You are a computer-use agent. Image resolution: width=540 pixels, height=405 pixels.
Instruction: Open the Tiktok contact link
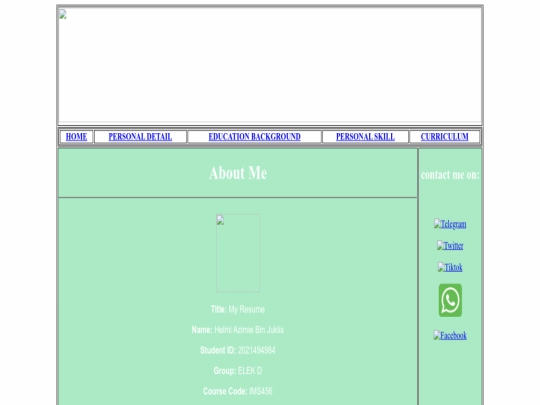(450, 267)
